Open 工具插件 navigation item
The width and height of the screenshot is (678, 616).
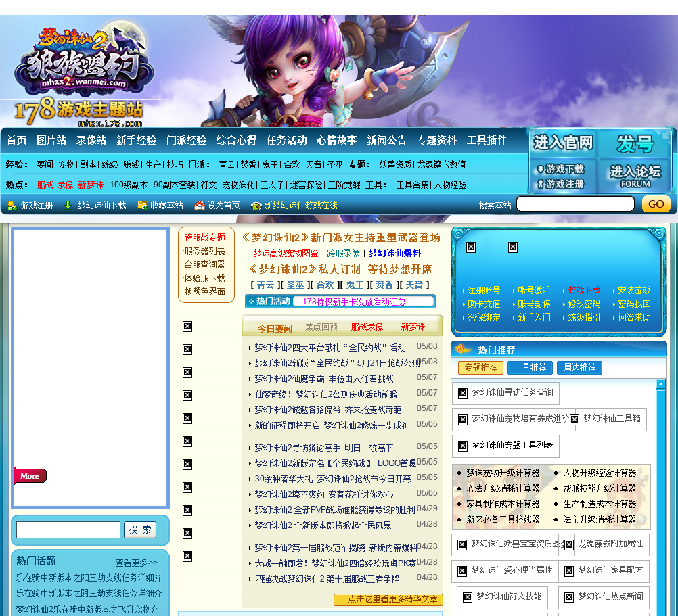pos(487,141)
